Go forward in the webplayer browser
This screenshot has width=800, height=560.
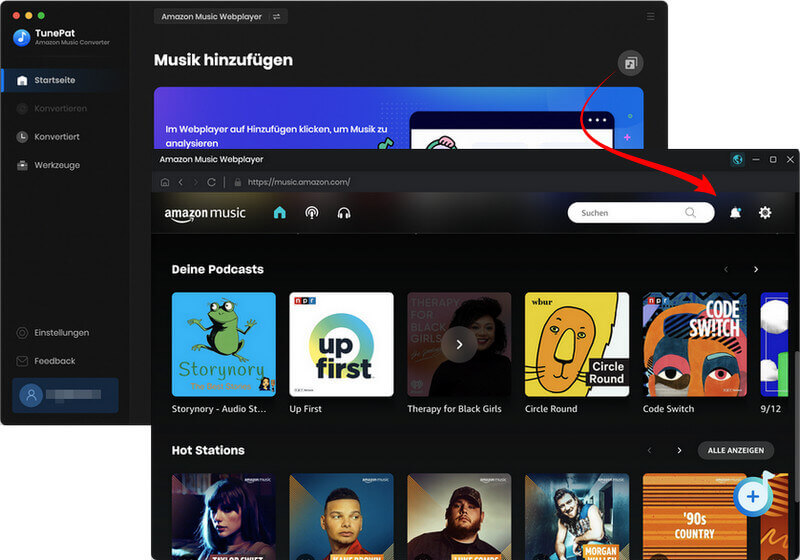195,182
